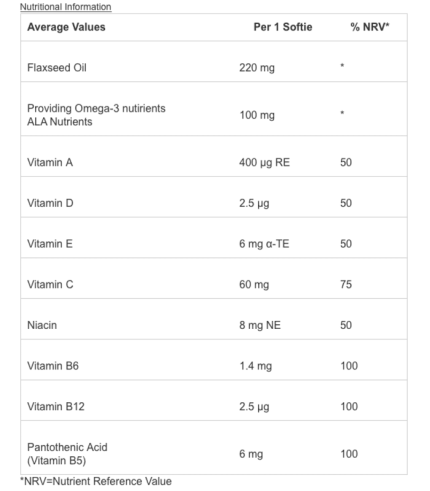The image size is (430, 491).
Task: Click the % NRV* column header
Action: pyautogui.click(x=370, y=27)
